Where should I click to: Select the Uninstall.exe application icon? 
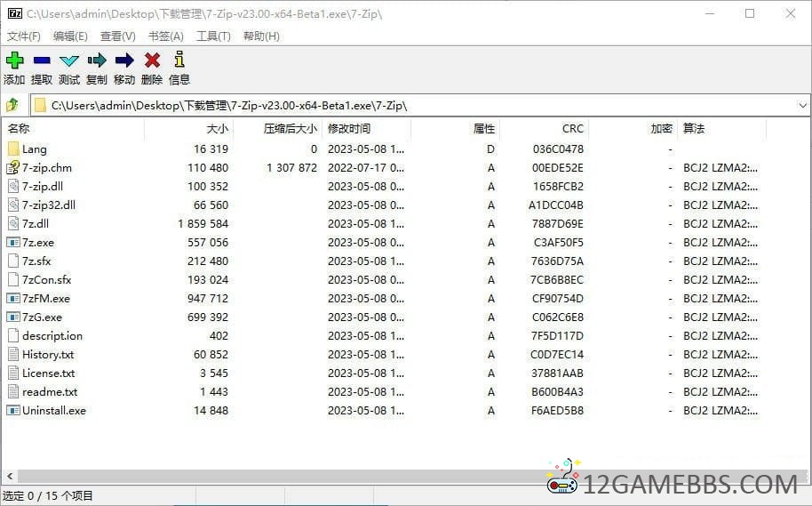click(x=13, y=410)
